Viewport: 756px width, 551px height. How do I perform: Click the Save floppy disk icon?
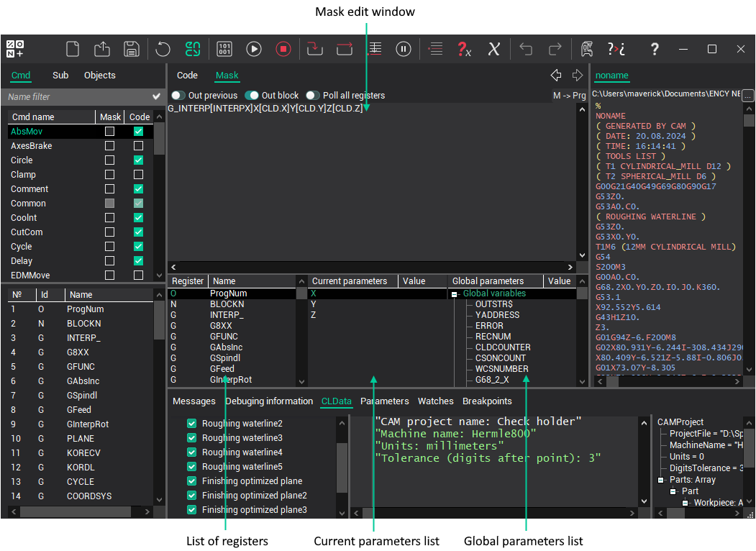tap(132, 49)
